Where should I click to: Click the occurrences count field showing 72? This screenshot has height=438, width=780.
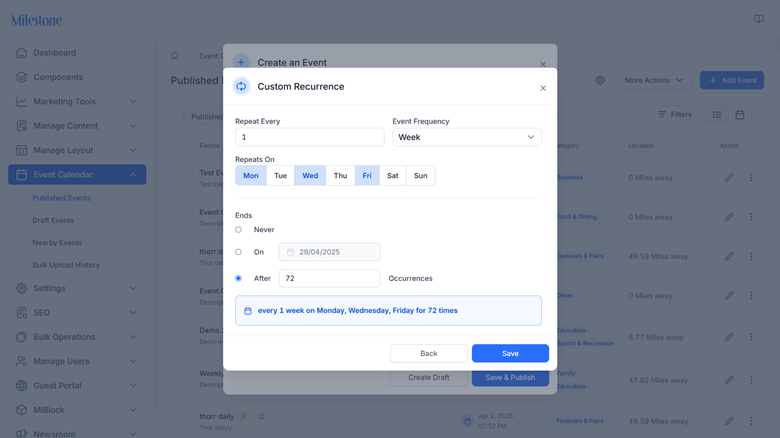pyautogui.click(x=329, y=278)
